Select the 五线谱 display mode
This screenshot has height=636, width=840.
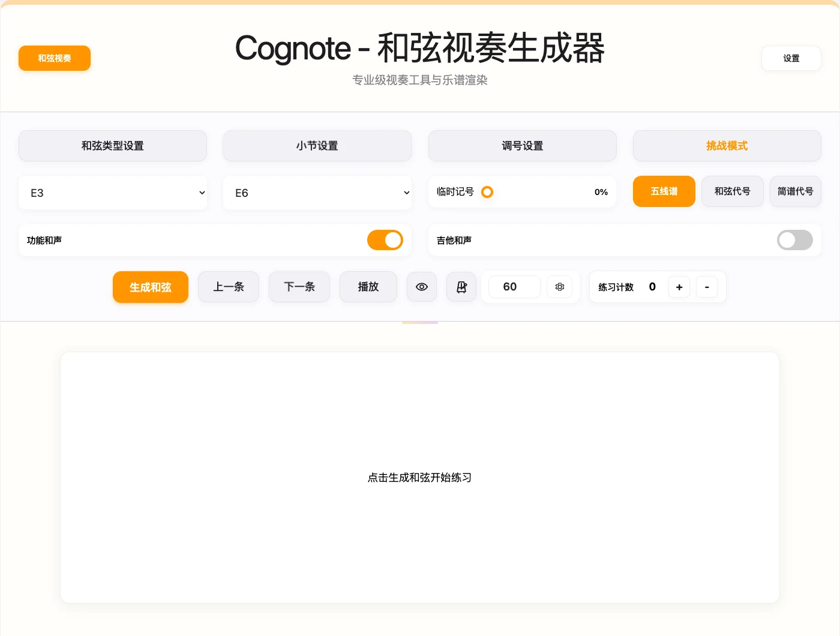pos(664,191)
